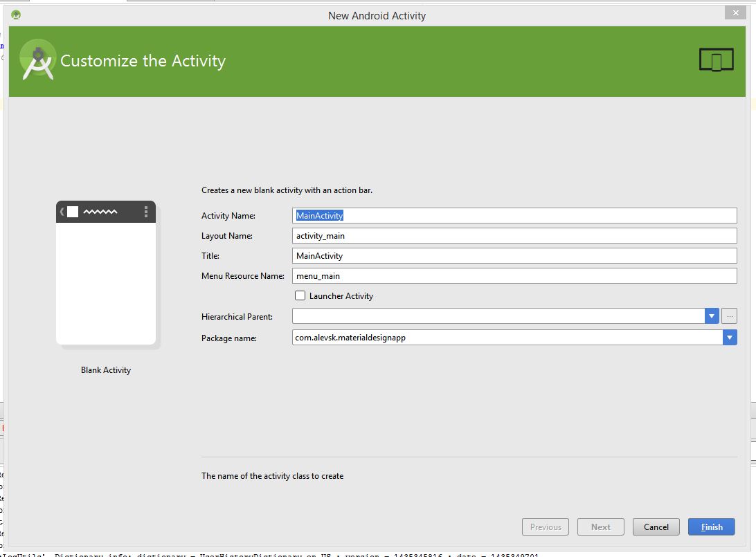The height and width of the screenshot is (557, 756).
Task: Open the Package name dropdown
Action: click(x=730, y=337)
